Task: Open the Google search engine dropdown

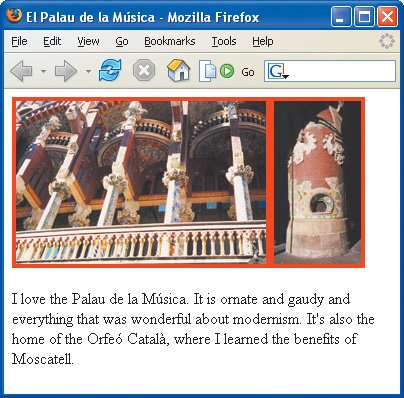Action: (x=278, y=71)
